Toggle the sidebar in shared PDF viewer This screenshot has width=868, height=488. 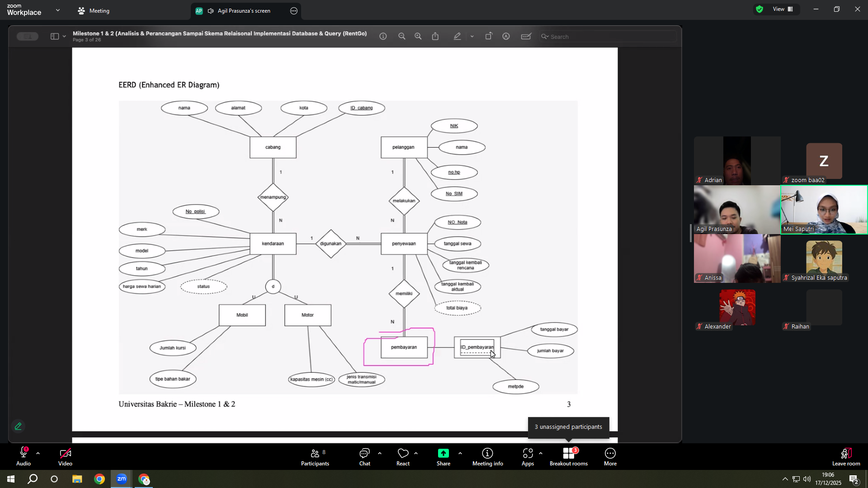click(55, 37)
